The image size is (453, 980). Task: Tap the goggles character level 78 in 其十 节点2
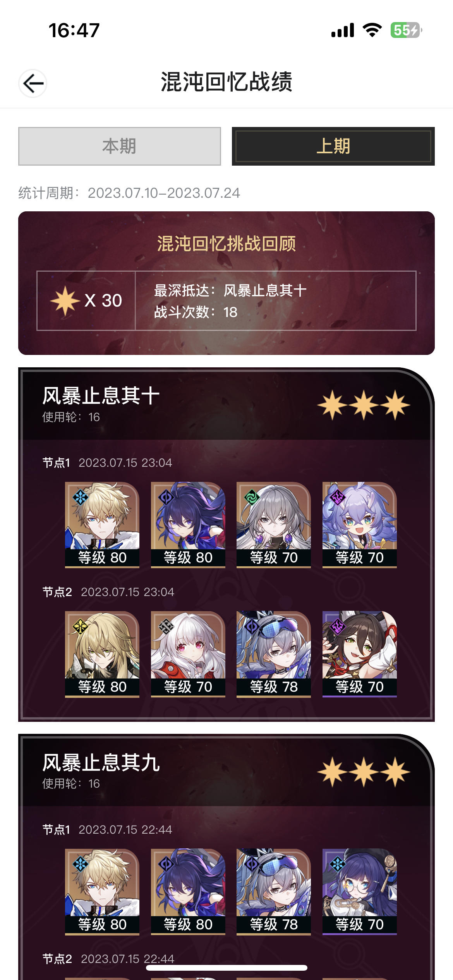274,654
